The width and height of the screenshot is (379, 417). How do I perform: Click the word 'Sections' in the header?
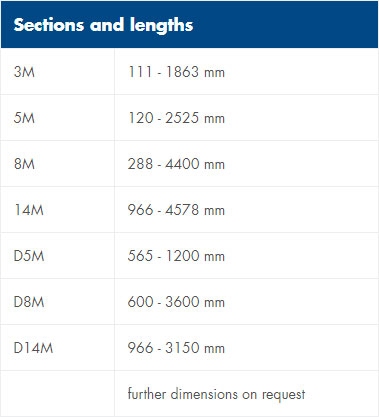click(49, 25)
